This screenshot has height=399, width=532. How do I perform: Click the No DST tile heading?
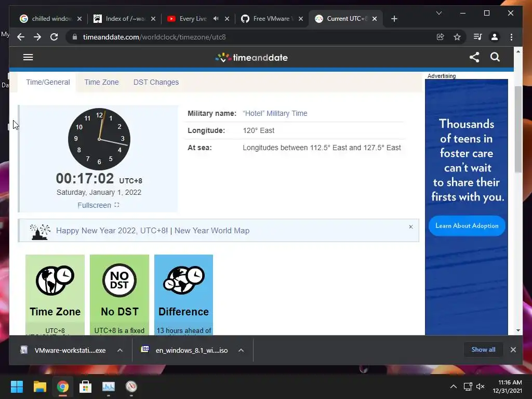(x=119, y=312)
